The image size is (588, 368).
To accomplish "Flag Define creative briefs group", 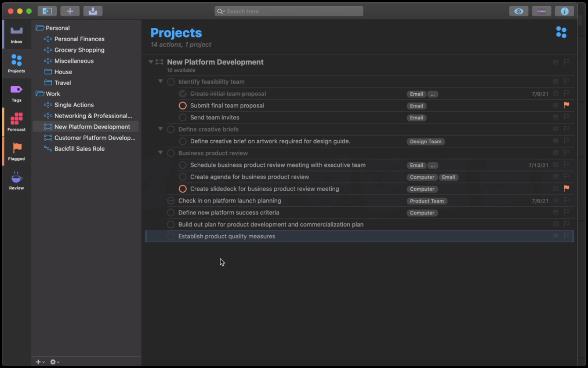I will (566, 129).
